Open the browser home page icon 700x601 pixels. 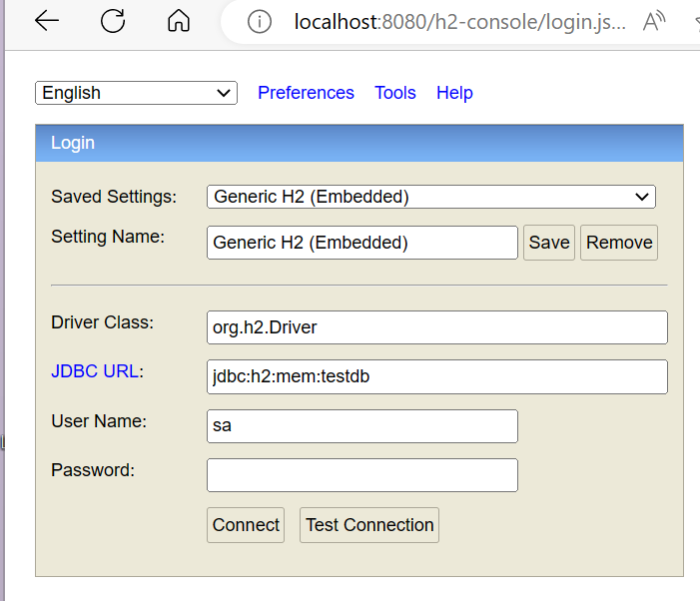(x=179, y=21)
